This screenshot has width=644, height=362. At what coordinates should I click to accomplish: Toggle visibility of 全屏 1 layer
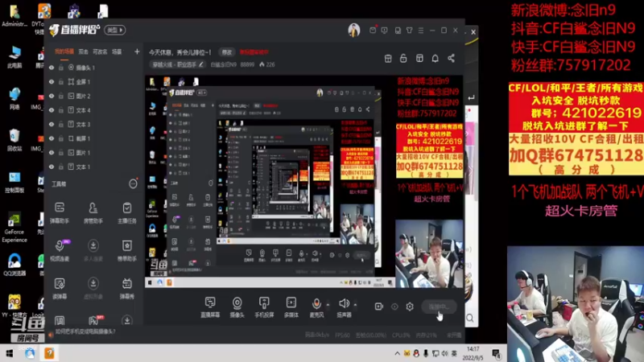pos(52,82)
